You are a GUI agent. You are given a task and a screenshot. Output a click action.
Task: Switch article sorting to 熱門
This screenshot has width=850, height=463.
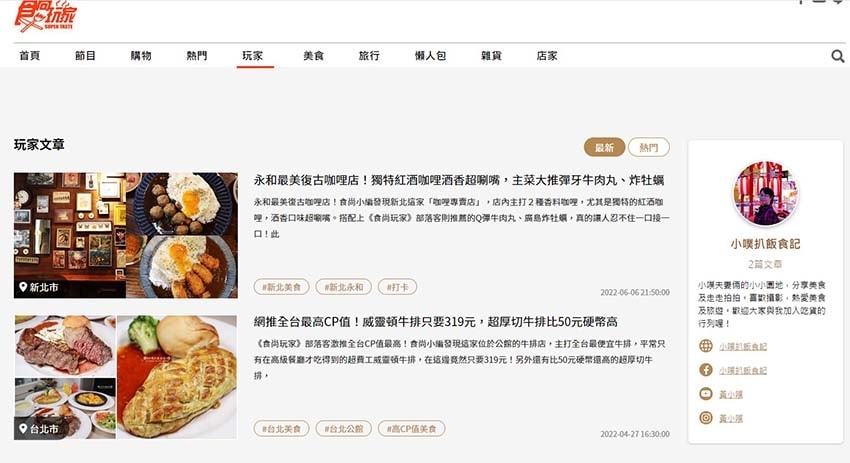coord(648,147)
